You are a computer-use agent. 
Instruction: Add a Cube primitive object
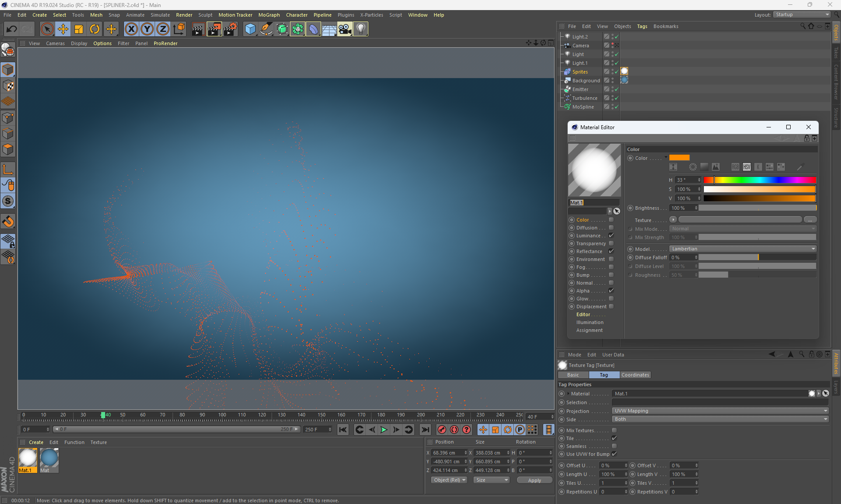click(250, 29)
